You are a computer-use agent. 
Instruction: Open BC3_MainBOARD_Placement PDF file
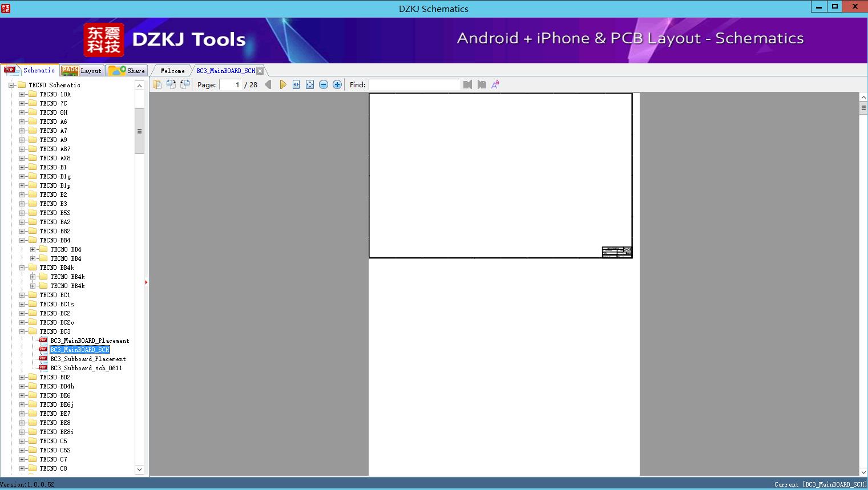[90, 341]
